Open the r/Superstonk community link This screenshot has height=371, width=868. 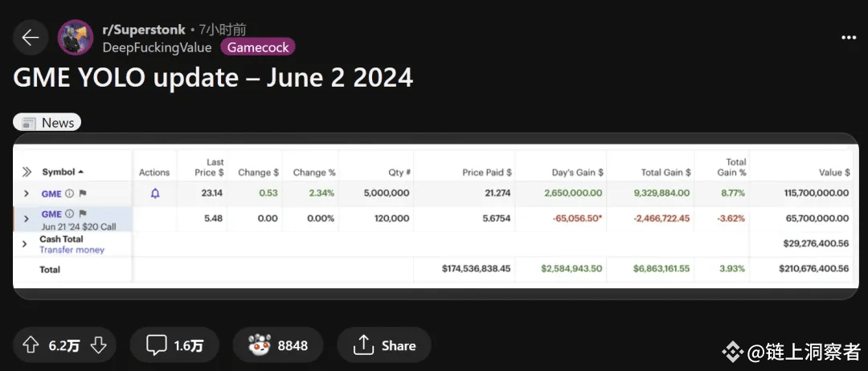click(144, 29)
